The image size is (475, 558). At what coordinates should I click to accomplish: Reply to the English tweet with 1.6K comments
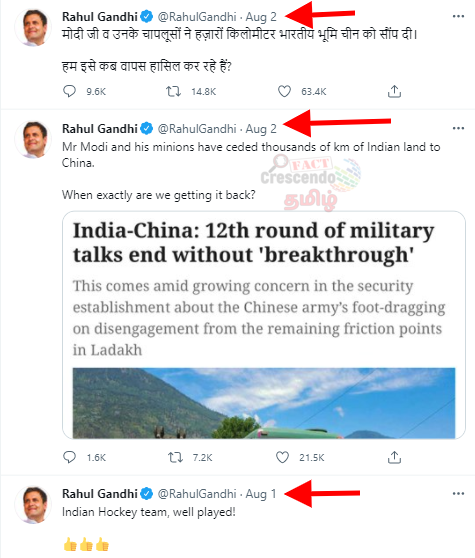69,457
